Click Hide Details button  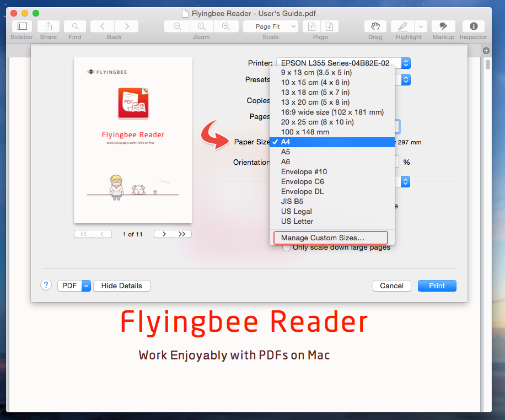[x=122, y=286]
